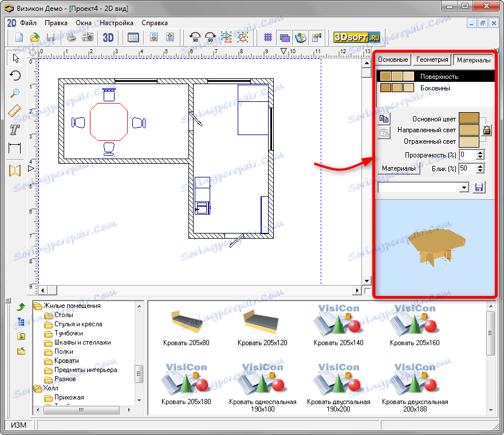Open the Настройка menu
The image size is (504, 435).
tap(116, 23)
